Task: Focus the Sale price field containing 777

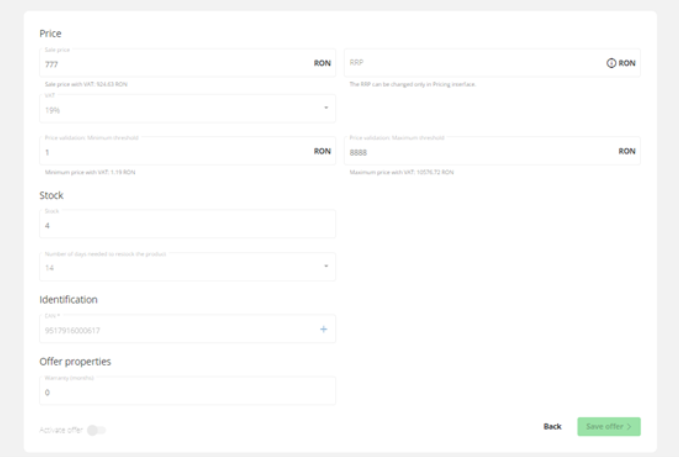Action: [x=170, y=64]
